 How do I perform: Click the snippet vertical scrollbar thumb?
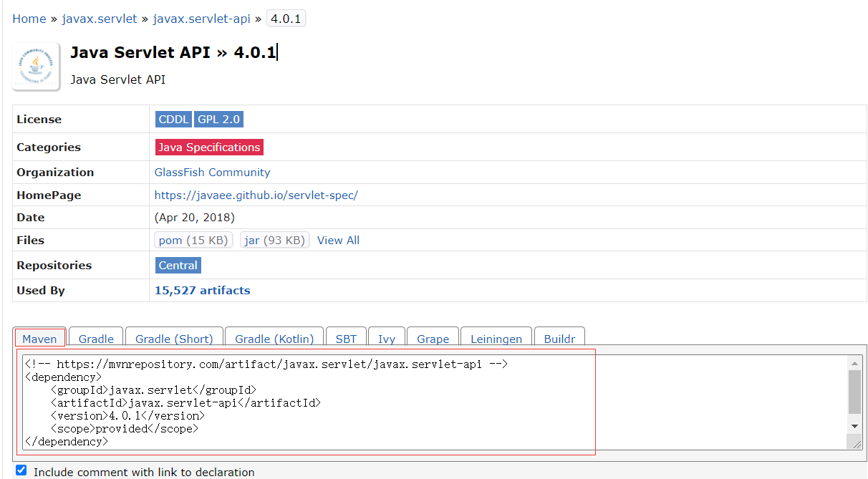coord(855,392)
